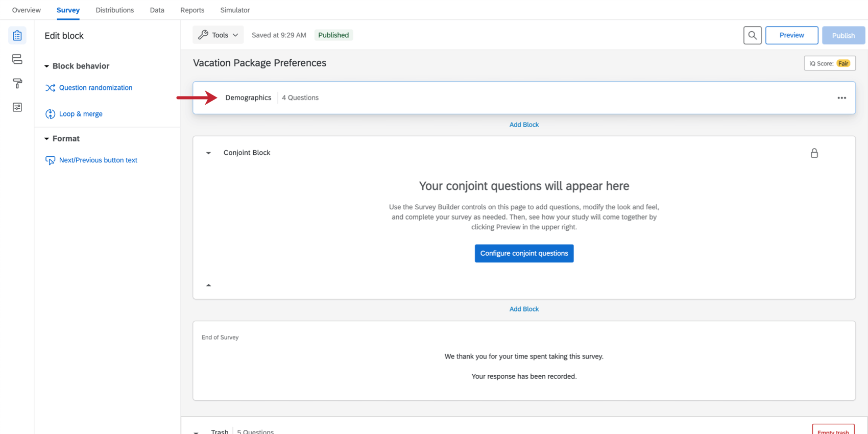The height and width of the screenshot is (434, 868).
Task: Switch to the Distributions tab
Action: pyautogui.click(x=115, y=10)
